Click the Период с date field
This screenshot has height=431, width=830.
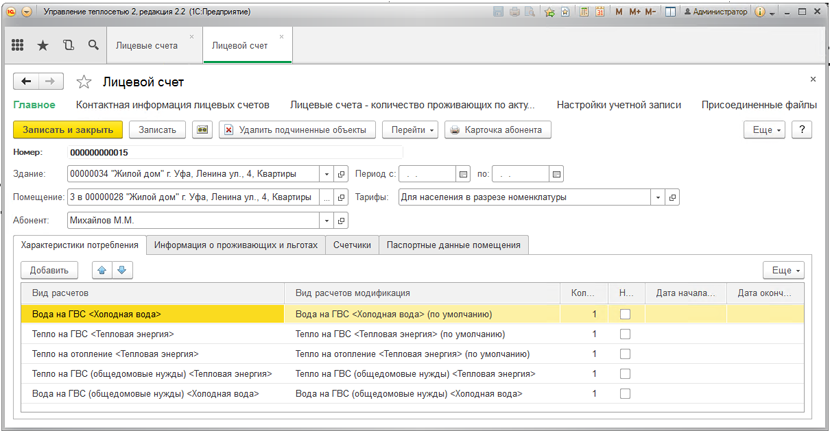(426, 175)
